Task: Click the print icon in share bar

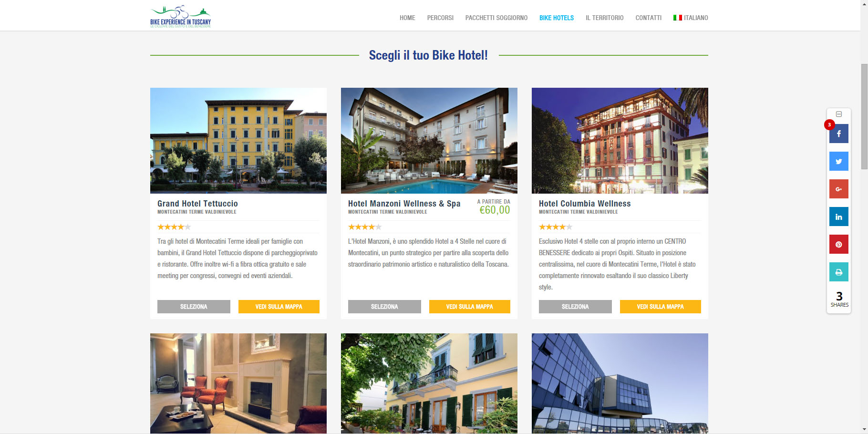Action: (x=838, y=272)
